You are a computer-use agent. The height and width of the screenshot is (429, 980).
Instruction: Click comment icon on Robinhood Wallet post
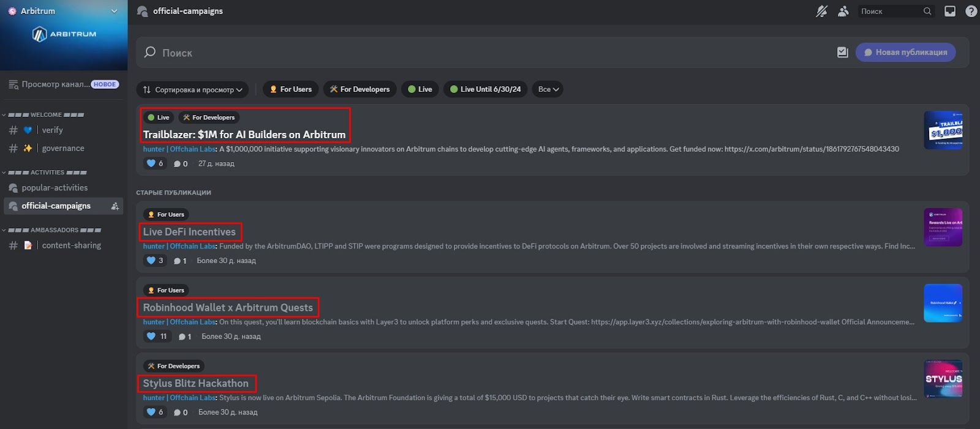[184, 337]
